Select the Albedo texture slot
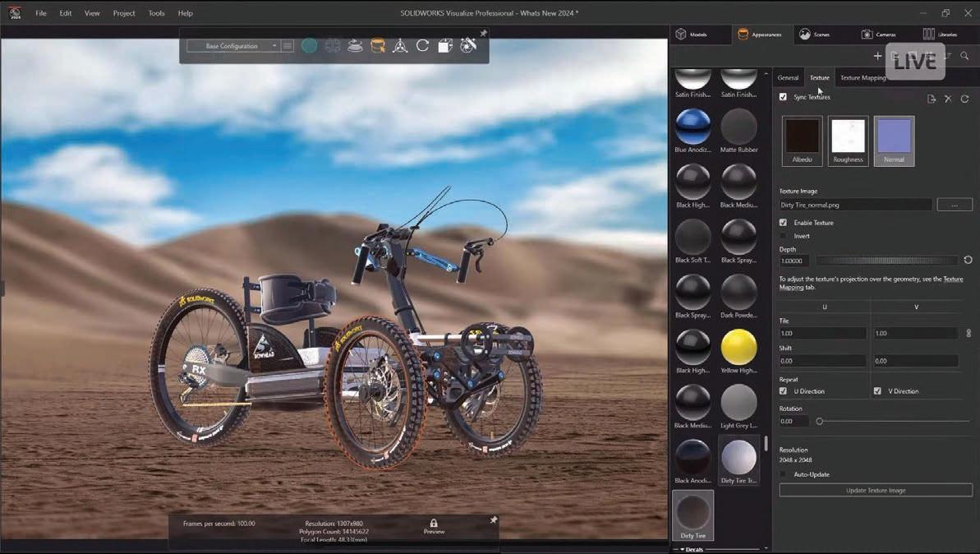 [802, 141]
